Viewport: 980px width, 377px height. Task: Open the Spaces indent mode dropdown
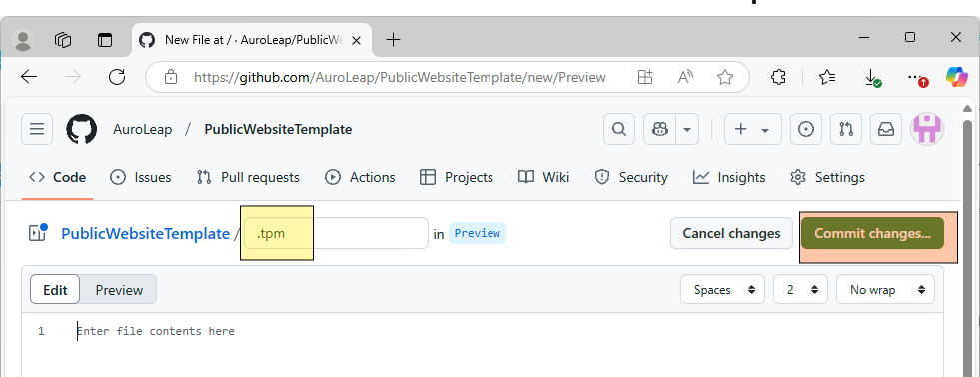pos(722,289)
